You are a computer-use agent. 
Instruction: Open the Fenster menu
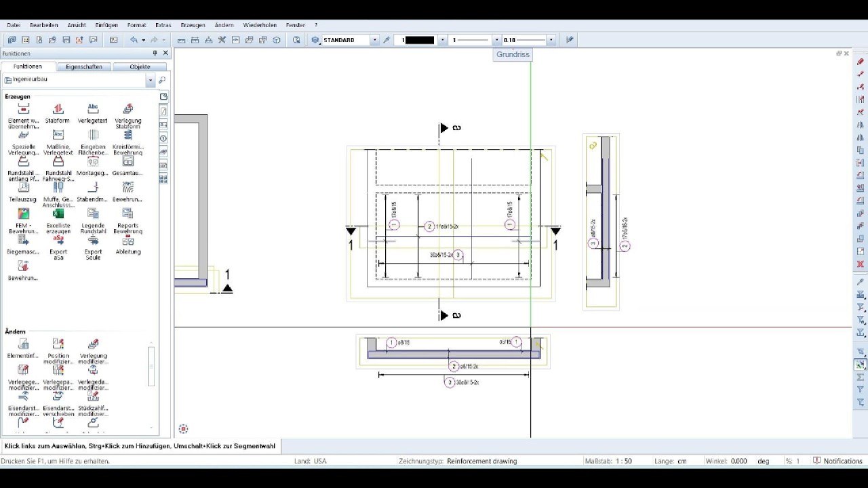pos(296,25)
